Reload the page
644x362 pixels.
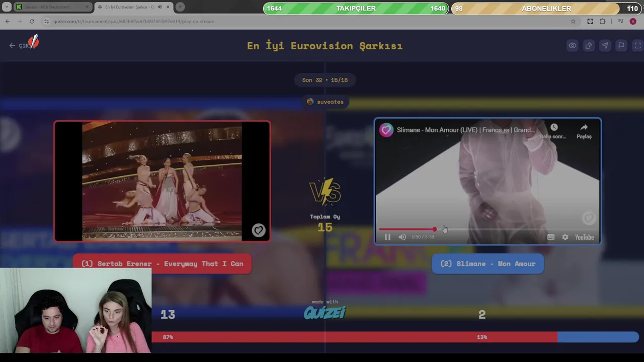click(32, 22)
